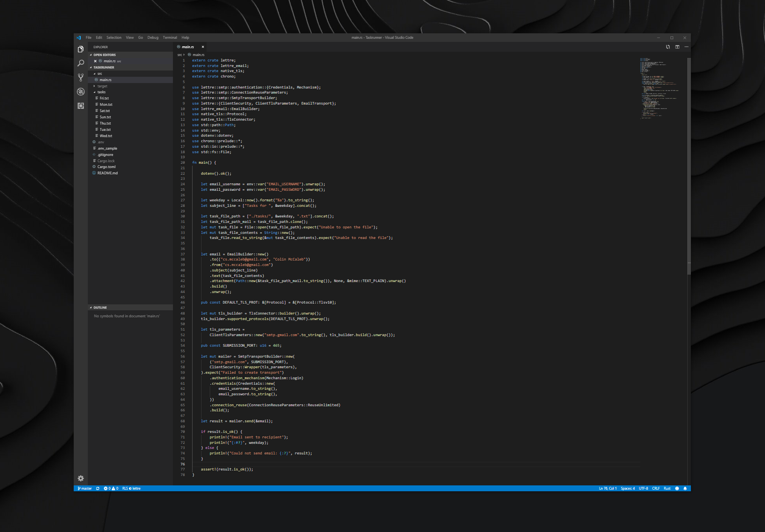Collapse the Open Editors section
The width and height of the screenshot is (765, 532).
pos(130,55)
